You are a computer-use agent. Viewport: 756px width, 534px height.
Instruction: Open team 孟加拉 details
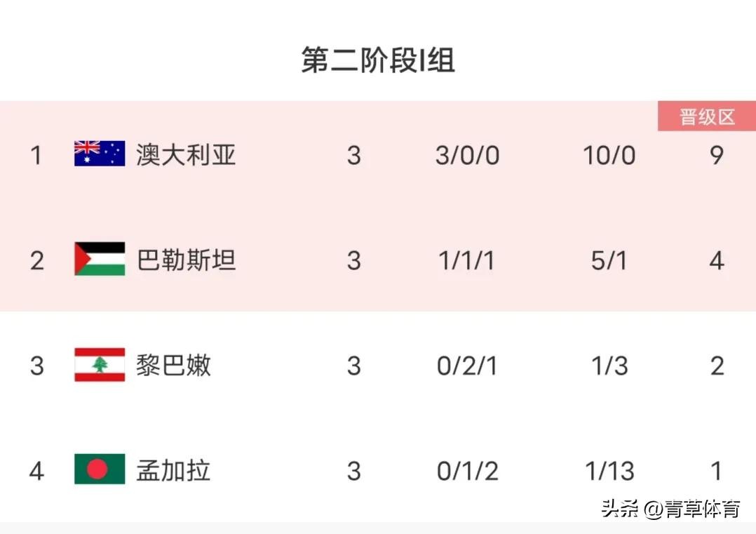tap(173, 471)
